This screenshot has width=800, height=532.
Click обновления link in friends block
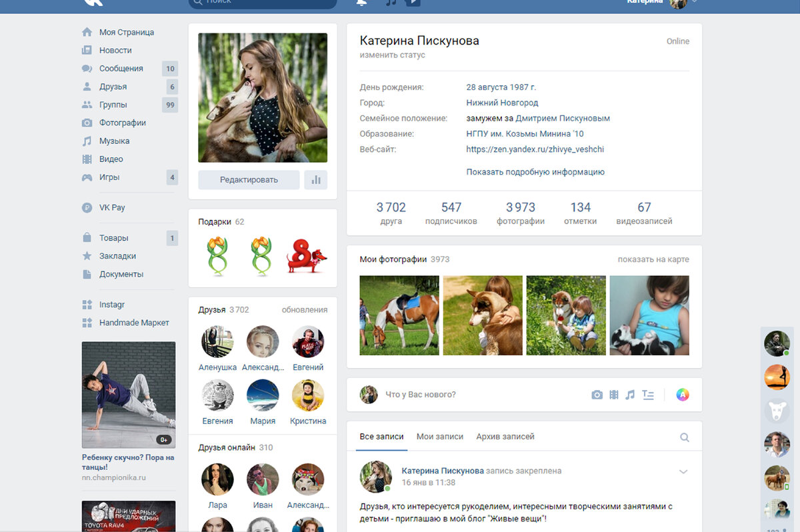305,310
